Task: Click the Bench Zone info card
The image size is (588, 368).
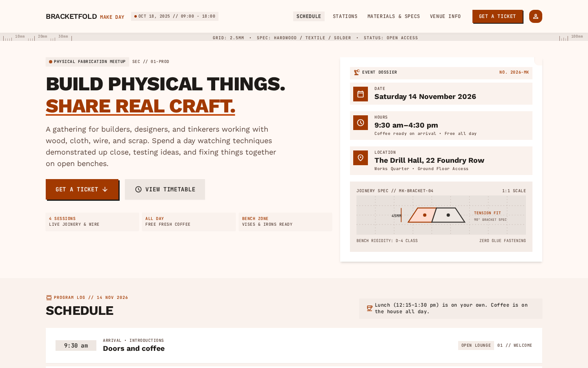Action: coord(285,222)
